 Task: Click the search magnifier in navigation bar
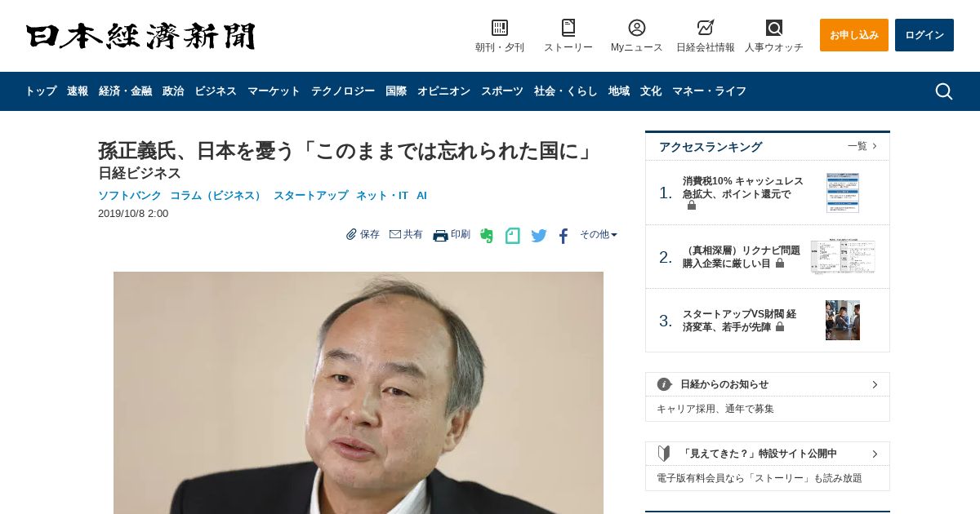pyautogui.click(x=944, y=91)
